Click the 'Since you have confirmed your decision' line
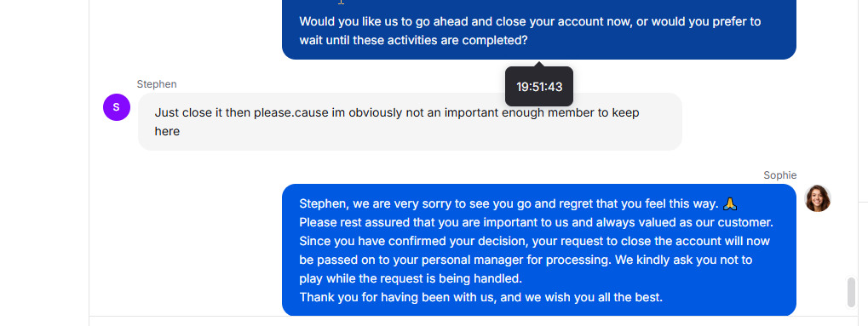 coord(535,242)
